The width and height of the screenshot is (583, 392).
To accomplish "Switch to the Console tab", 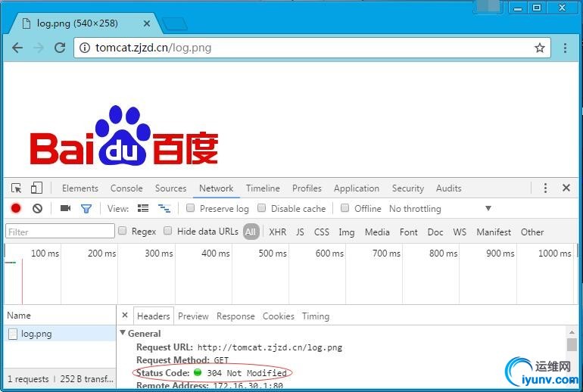I will coord(126,188).
